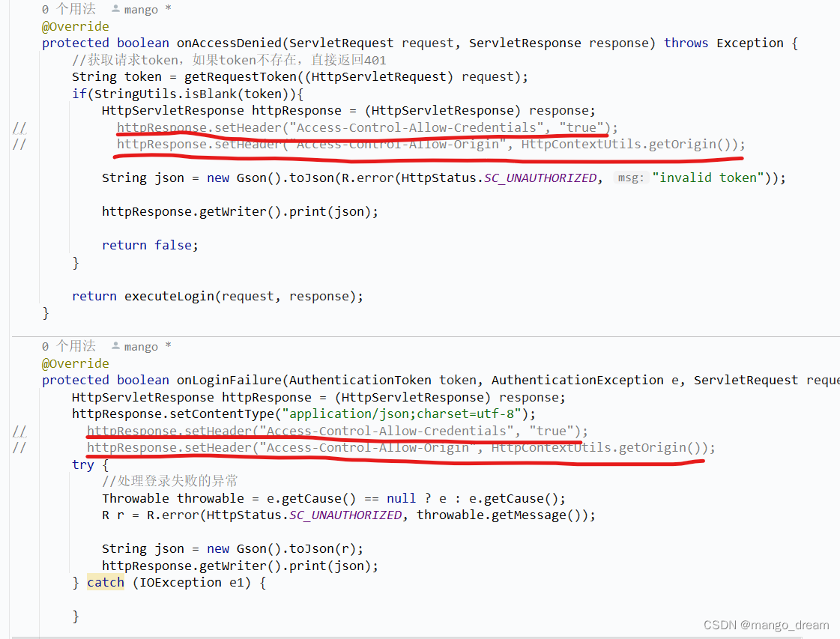Click the gutter comment marker beside onLoginFailure setHeader line
The height and width of the screenshot is (639, 840).
[19, 431]
